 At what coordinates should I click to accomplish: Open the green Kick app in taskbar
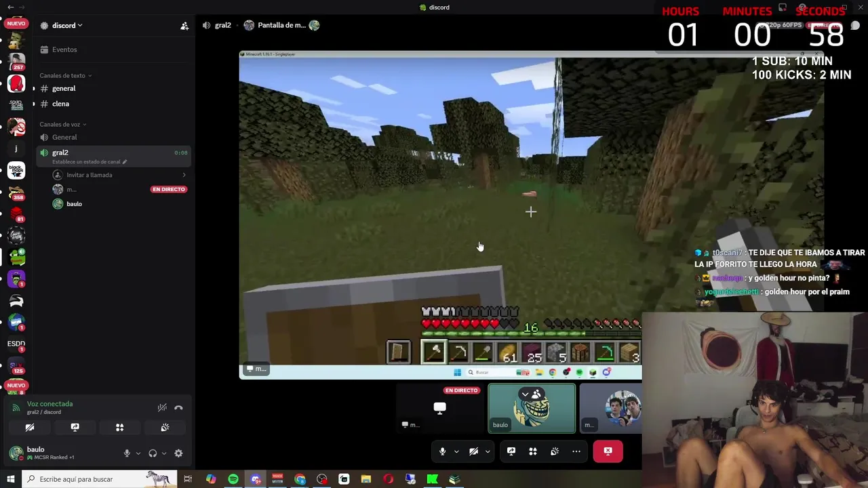432,479
